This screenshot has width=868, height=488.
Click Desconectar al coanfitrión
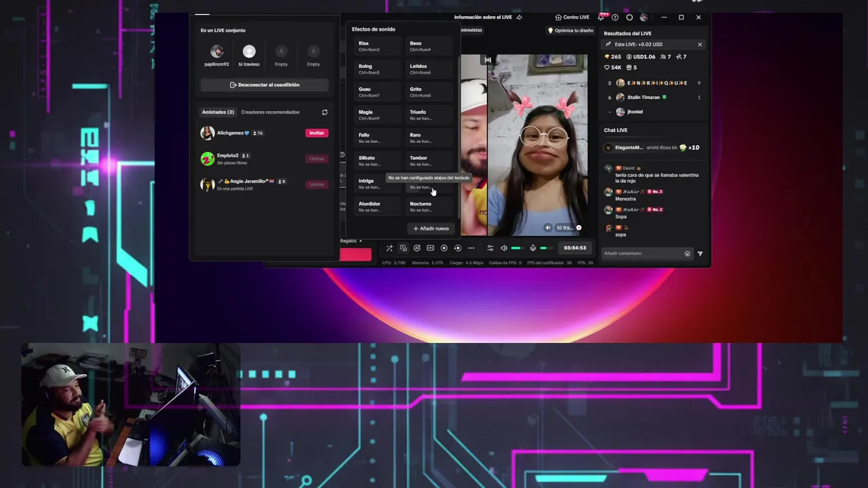pos(264,85)
